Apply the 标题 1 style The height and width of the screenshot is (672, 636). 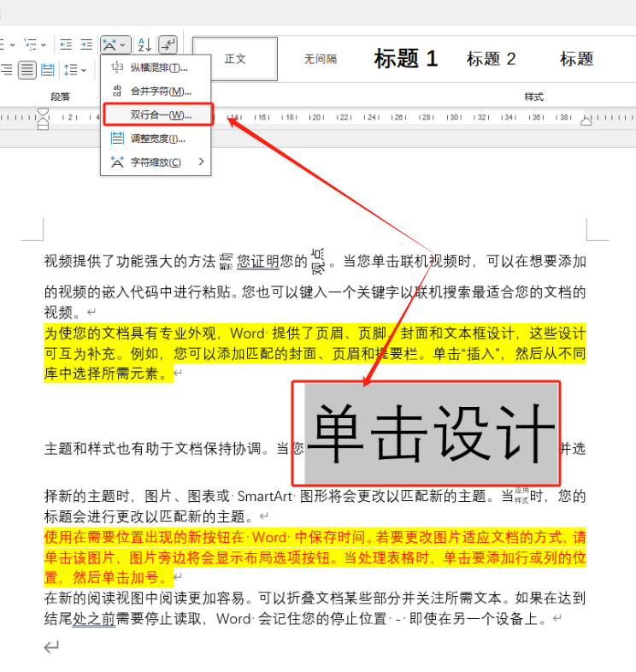click(x=406, y=59)
